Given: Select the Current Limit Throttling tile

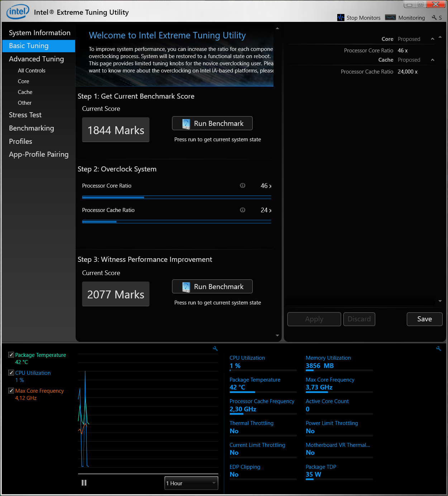Looking at the screenshot, I should [263, 450].
